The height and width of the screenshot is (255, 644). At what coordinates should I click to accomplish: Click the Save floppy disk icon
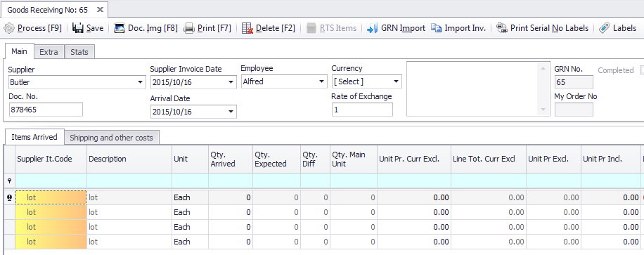(x=78, y=28)
